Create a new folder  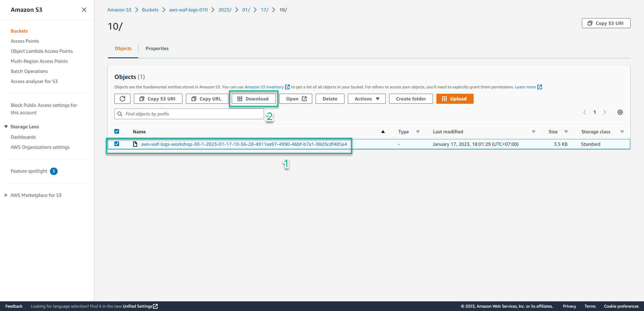(x=411, y=99)
